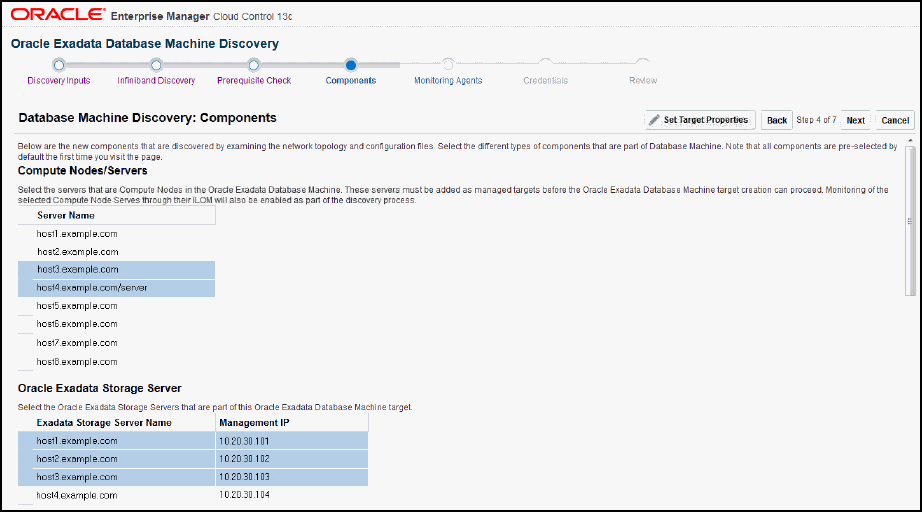Select storage server host1.example.com row

click(x=193, y=441)
